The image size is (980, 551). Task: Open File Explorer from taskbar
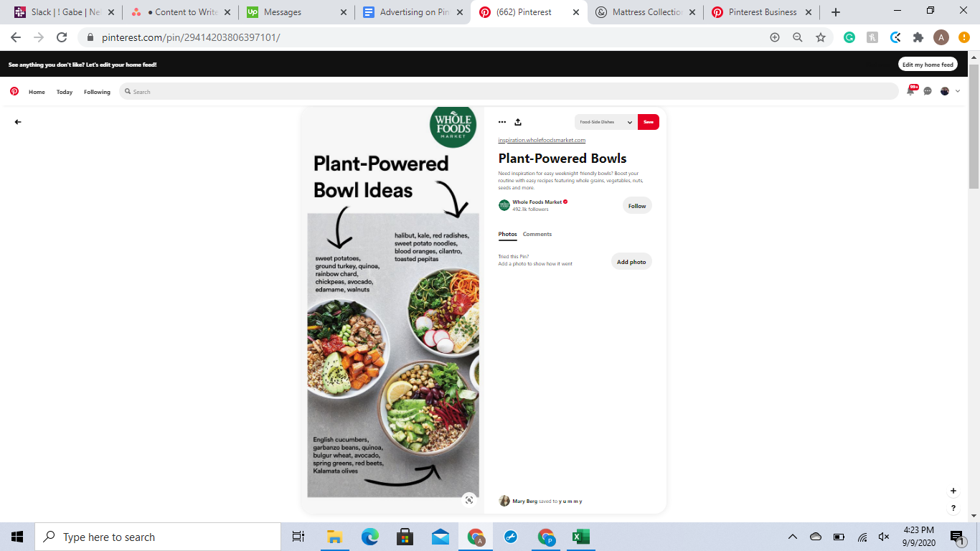point(334,537)
